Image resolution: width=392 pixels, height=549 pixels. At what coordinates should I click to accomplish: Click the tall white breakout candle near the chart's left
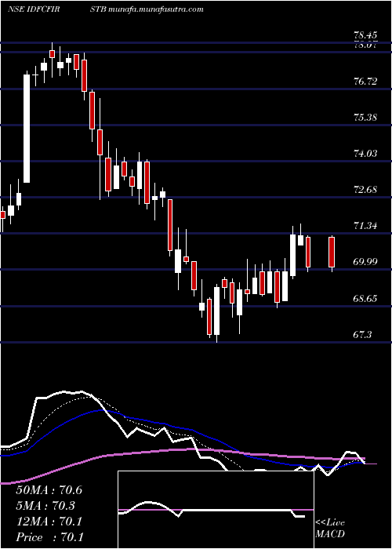tap(27, 128)
